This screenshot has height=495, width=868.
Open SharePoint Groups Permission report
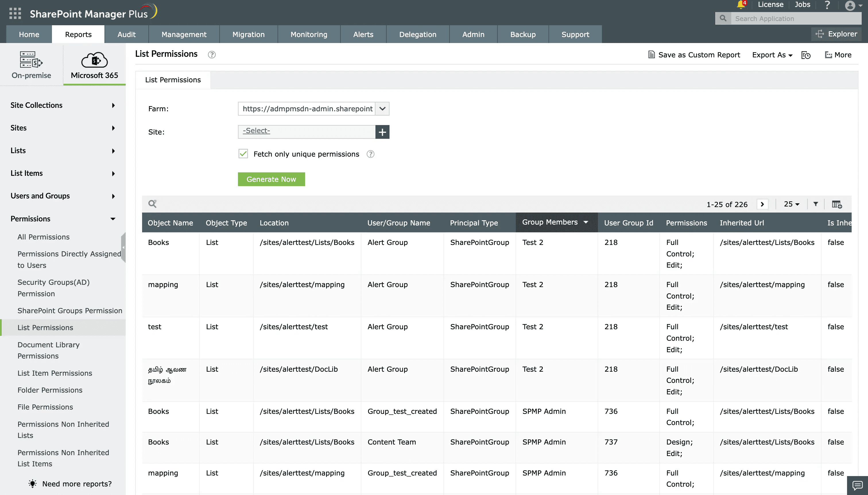[70, 310]
